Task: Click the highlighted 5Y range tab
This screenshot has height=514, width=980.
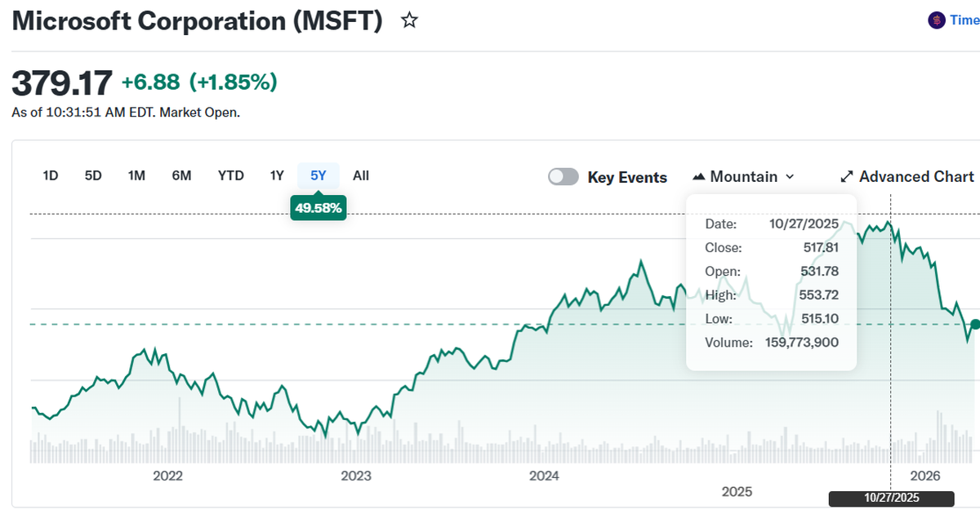Action: 318,175
